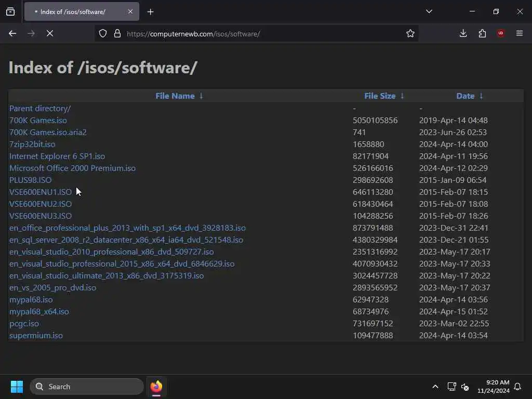Click file size 109477888
Viewport: 532px width, 399px height.
point(373,335)
